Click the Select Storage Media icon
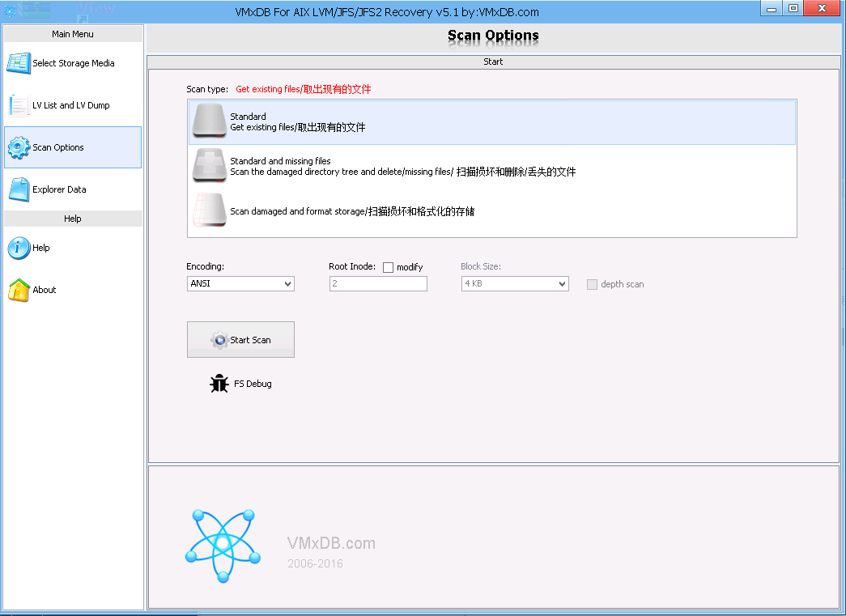846x616 pixels. click(19, 63)
